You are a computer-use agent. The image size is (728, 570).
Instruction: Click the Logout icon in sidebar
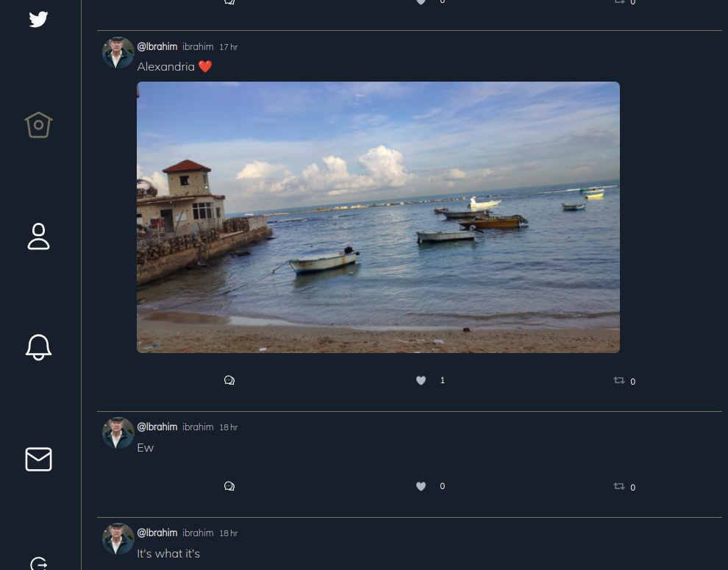(38, 563)
